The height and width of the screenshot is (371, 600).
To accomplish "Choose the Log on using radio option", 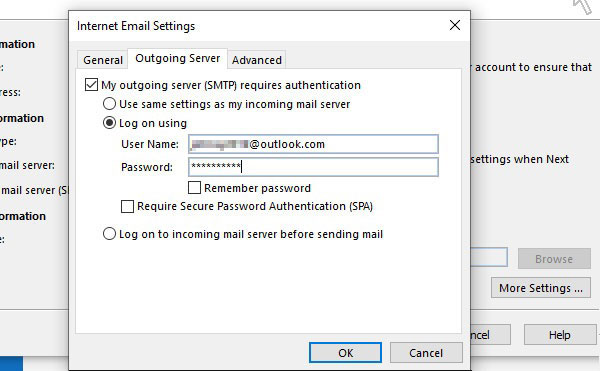I will [109, 123].
